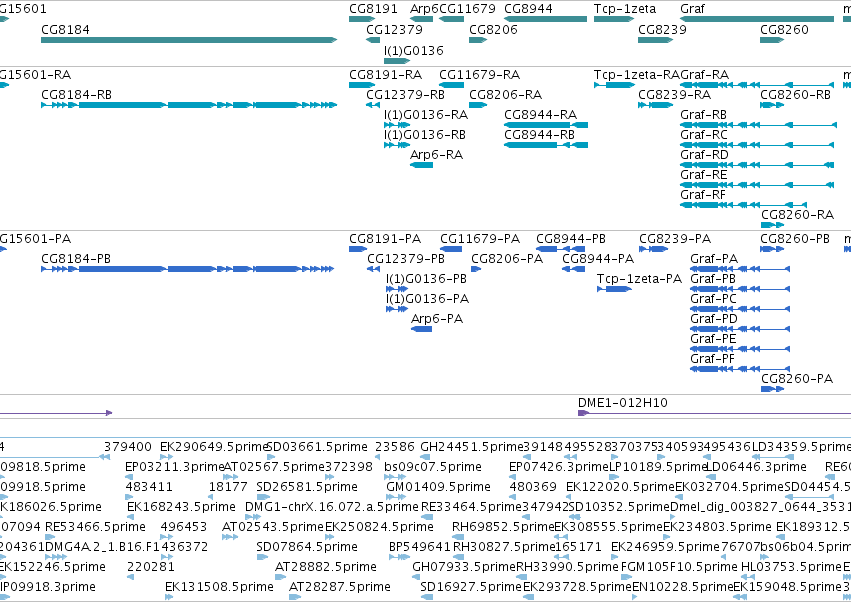
Task: Click the EK290649.5prime EST label
Action: point(215,446)
